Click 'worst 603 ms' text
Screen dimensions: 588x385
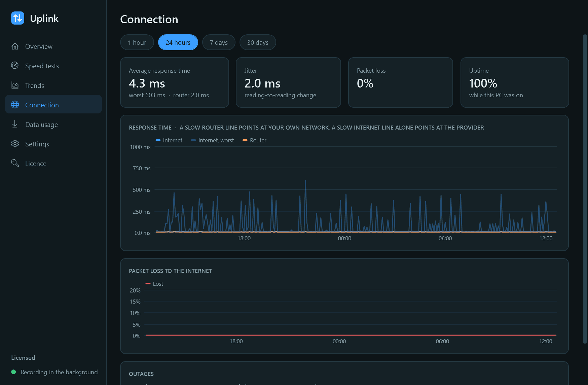[147, 95]
